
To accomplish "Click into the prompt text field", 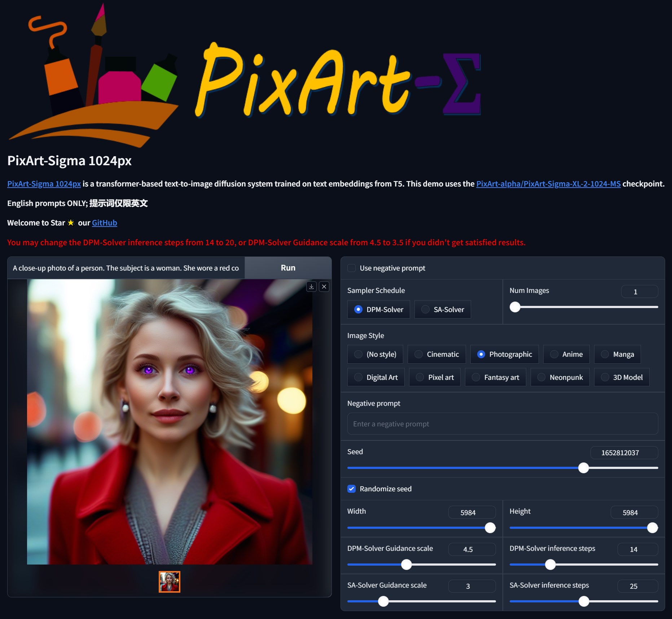I will 126,268.
